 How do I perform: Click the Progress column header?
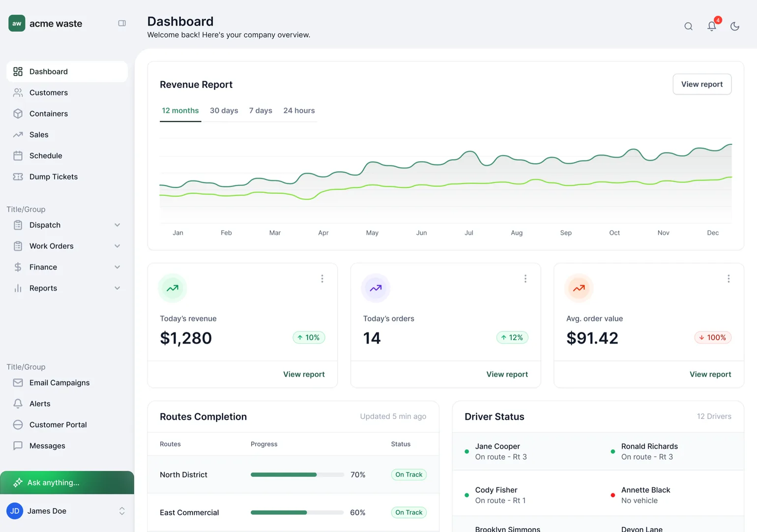[264, 444]
